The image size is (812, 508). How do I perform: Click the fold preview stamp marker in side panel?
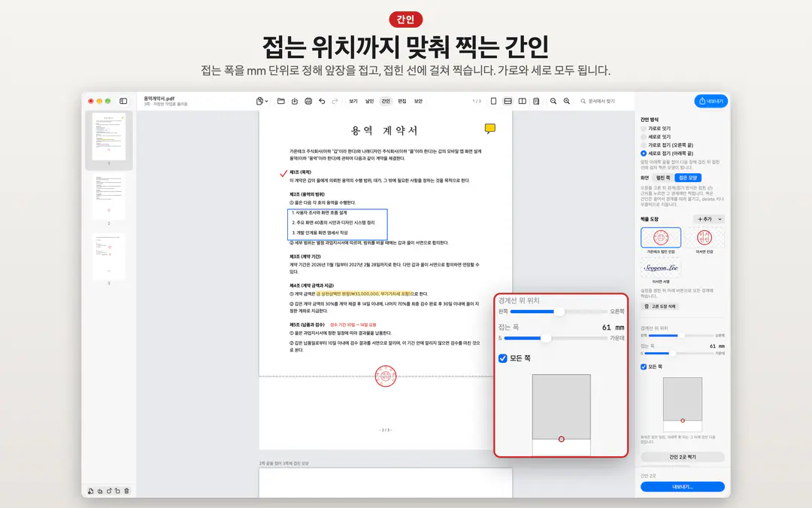pyautogui.click(x=683, y=421)
